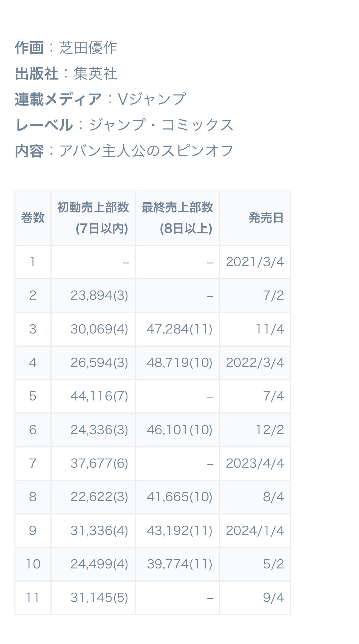The width and height of the screenshot is (359, 644).
Task: Click the アバン主人公のスピンオフ description
Action: coord(146,151)
